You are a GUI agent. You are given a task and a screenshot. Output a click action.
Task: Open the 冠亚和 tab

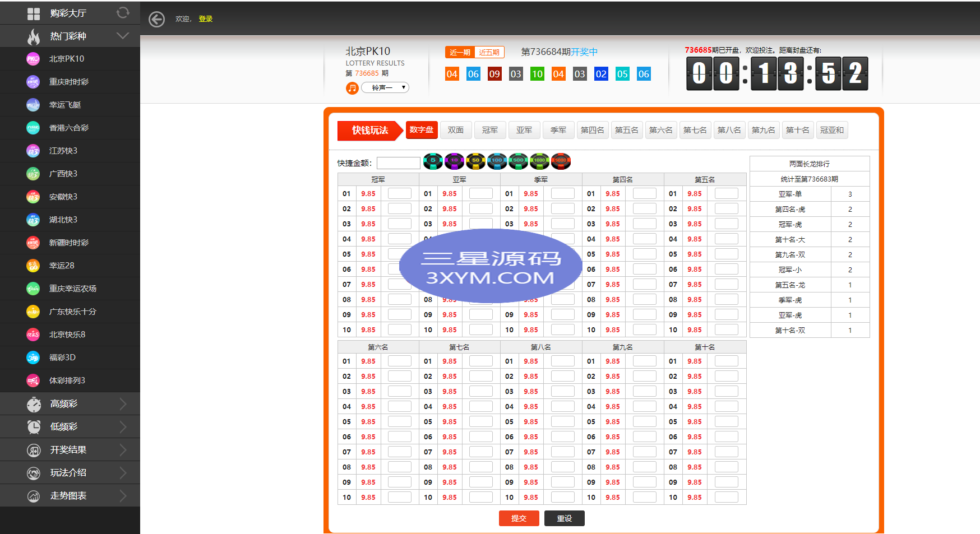pos(831,130)
